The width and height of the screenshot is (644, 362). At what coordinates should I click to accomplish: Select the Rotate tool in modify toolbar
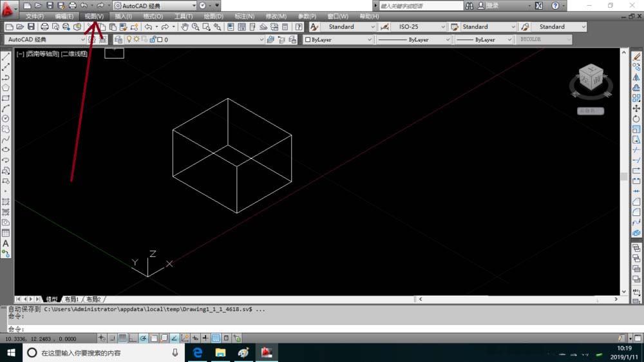pos(636,119)
